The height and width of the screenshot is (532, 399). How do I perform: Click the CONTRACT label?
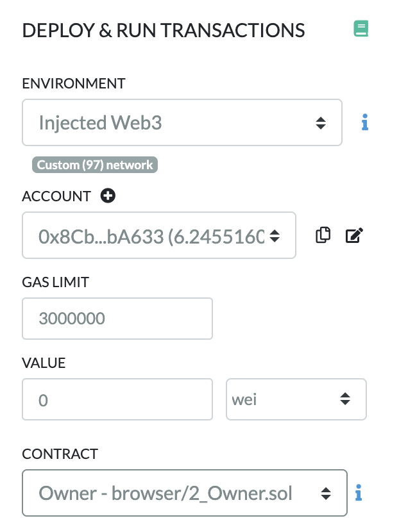click(x=60, y=454)
